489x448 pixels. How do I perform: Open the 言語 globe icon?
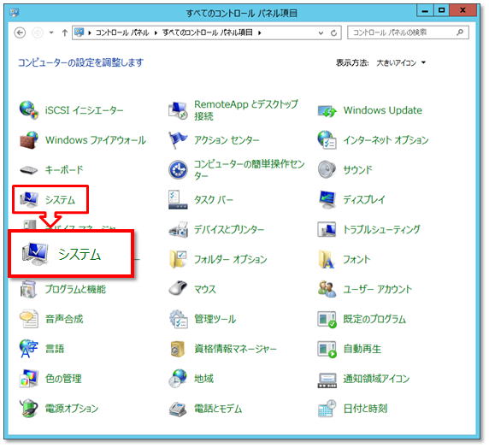29,349
